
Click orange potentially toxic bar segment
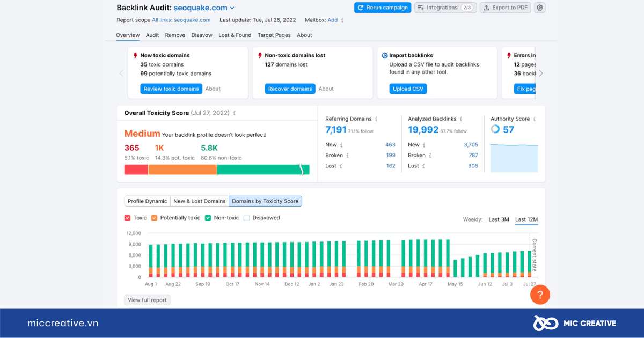click(182, 170)
